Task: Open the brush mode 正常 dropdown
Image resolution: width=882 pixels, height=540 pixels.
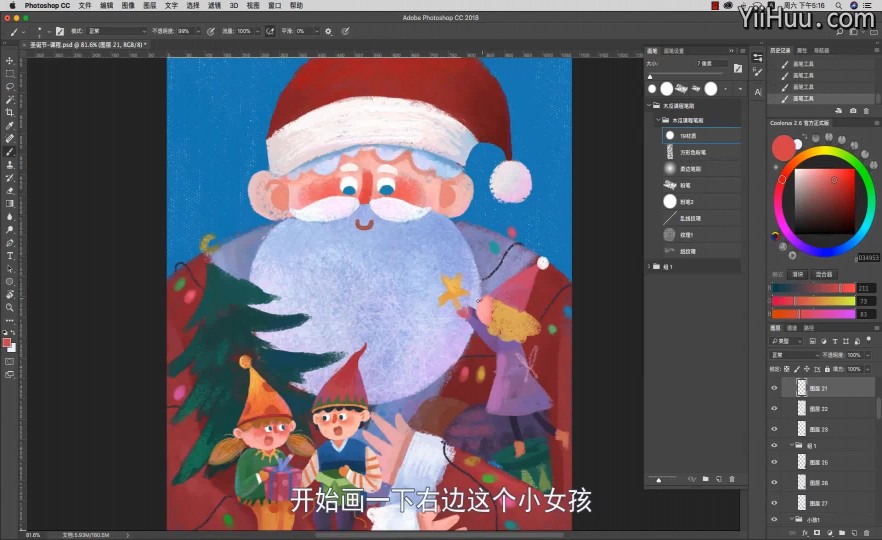Action: 117,32
